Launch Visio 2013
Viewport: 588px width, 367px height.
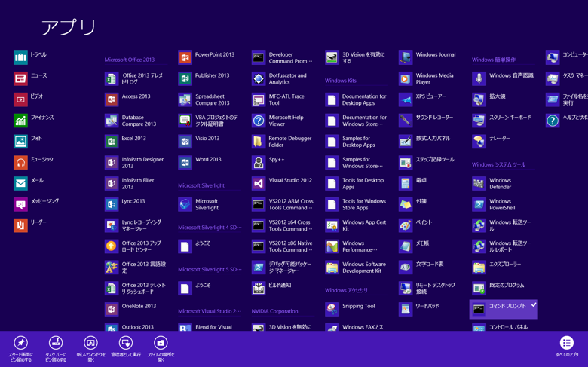point(199,142)
